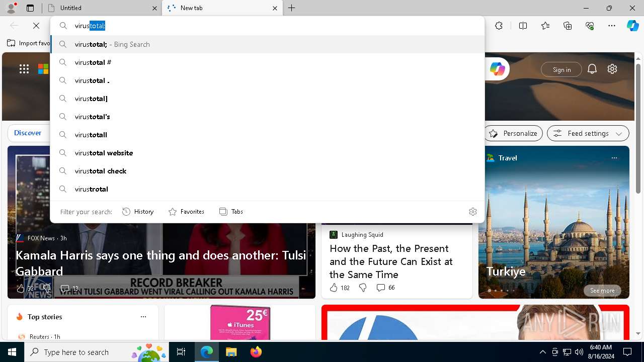Open Collections toolbar icon
The height and width of the screenshot is (362, 644).
tap(568, 26)
